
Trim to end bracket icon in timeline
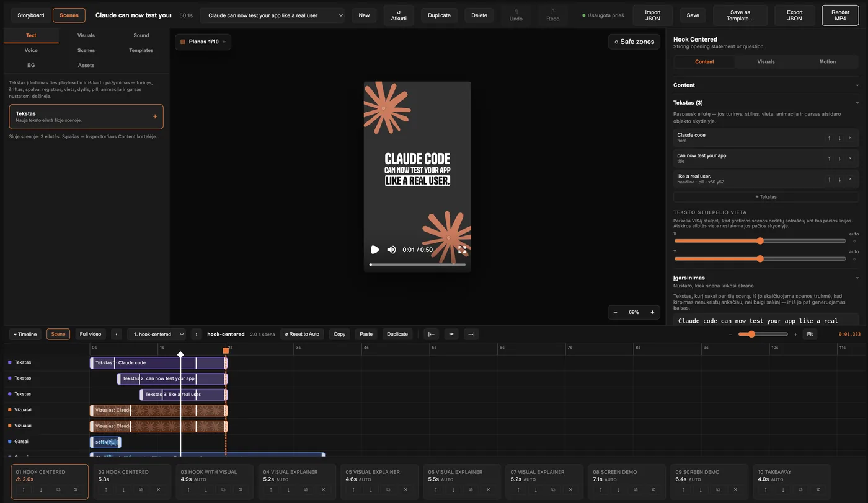coord(471,334)
